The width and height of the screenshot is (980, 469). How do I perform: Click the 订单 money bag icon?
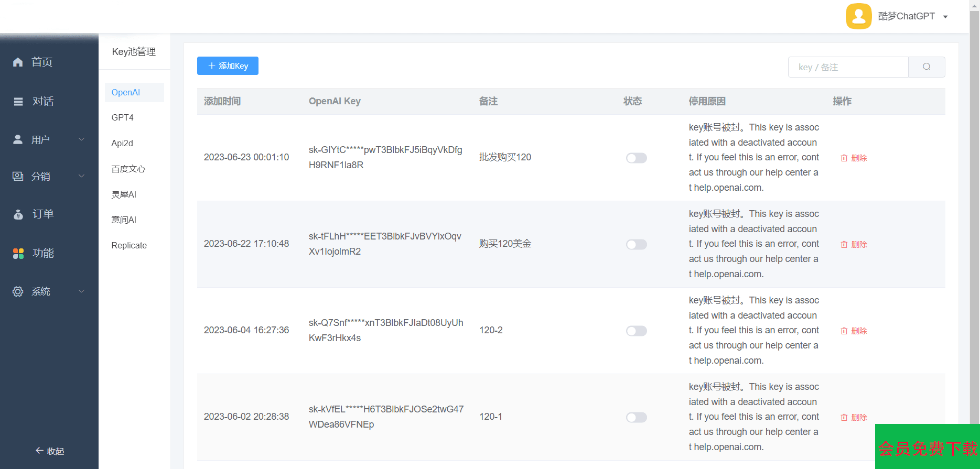tap(18, 214)
